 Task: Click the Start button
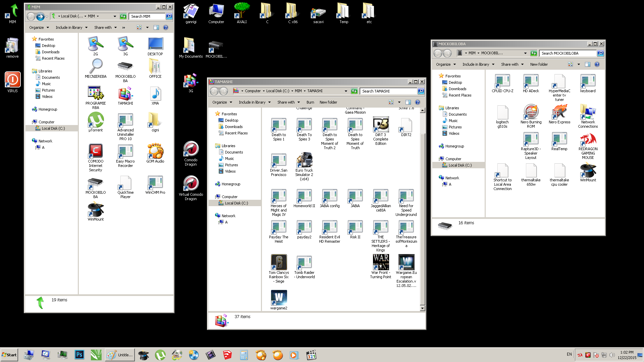point(9,355)
